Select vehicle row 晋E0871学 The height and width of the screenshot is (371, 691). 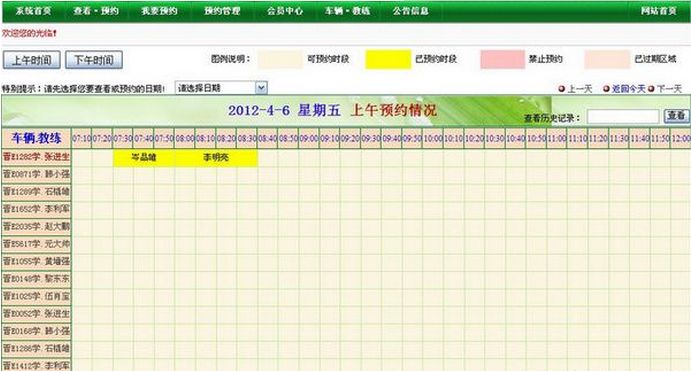pos(36,174)
